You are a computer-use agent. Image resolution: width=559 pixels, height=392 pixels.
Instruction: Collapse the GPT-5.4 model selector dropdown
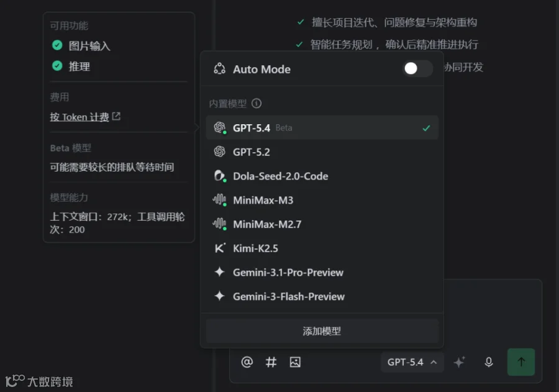point(412,362)
